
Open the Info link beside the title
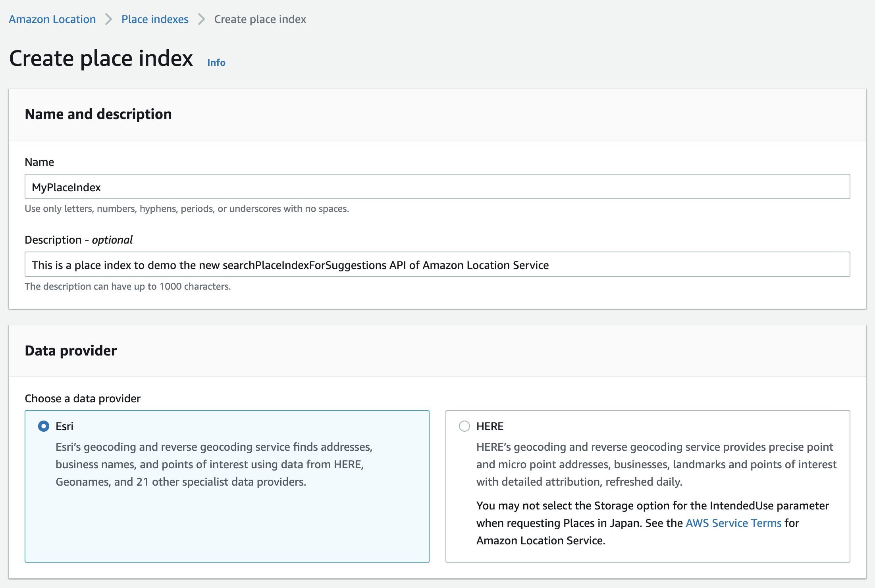[216, 62]
